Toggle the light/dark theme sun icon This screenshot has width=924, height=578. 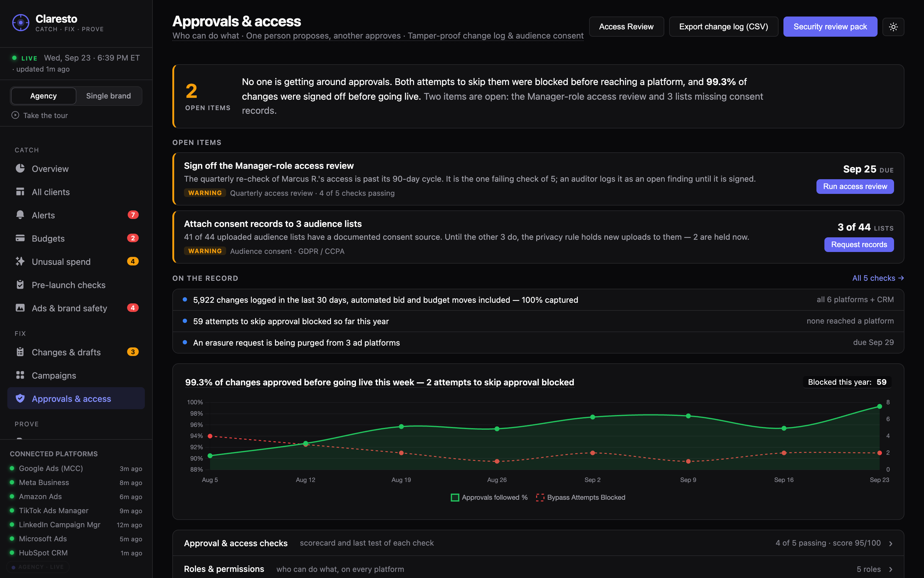click(x=893, y=27)
